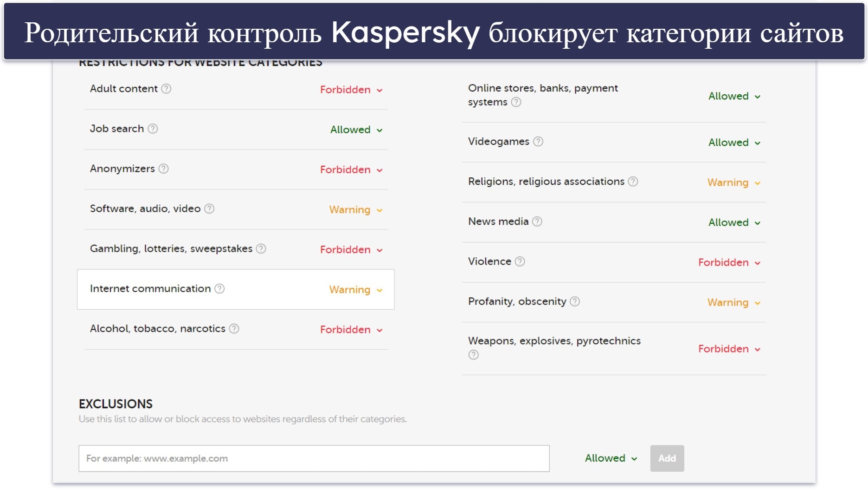Click the Add exclusion button

(x=667, y=458)
